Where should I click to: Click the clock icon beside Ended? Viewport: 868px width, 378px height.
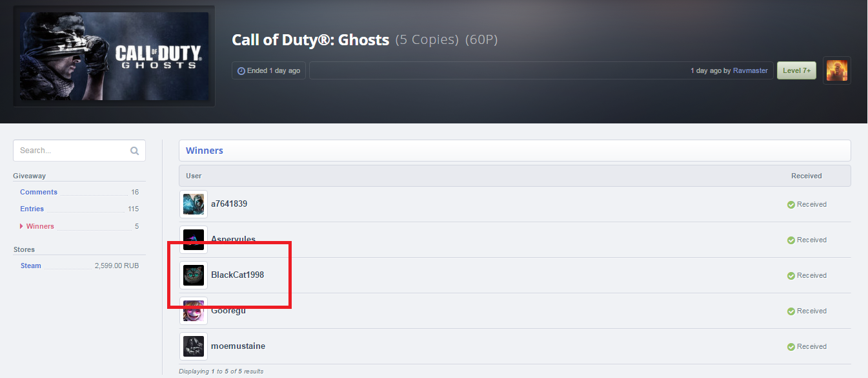241,71
